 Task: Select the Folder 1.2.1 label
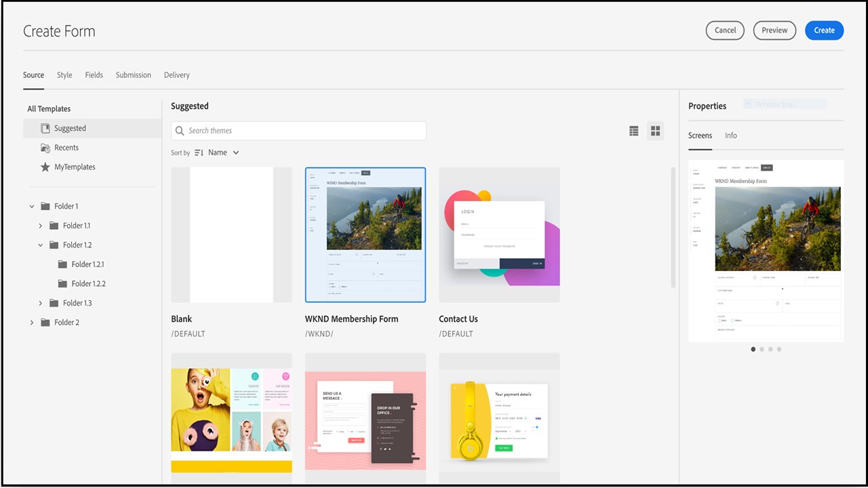click(x=88, y=264)
